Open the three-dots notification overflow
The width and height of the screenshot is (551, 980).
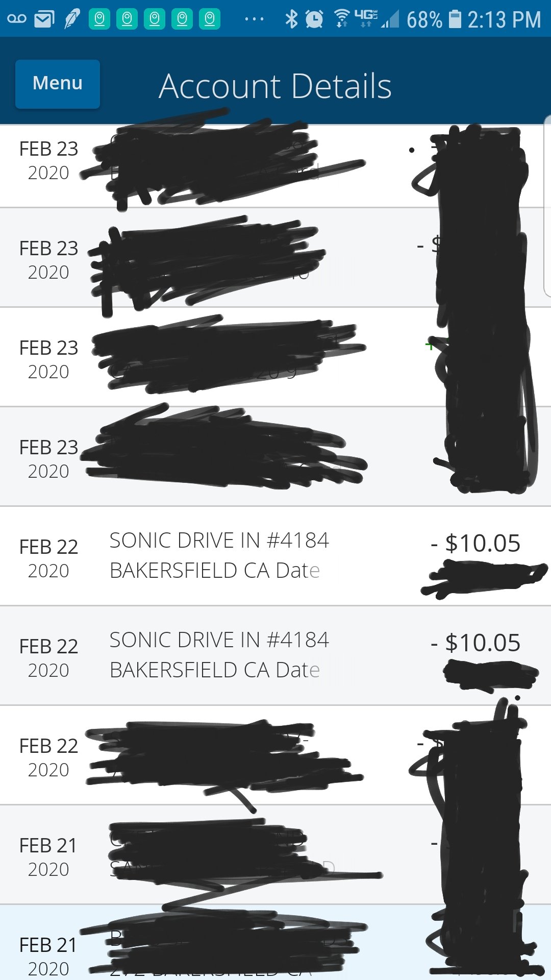(254, 19)
